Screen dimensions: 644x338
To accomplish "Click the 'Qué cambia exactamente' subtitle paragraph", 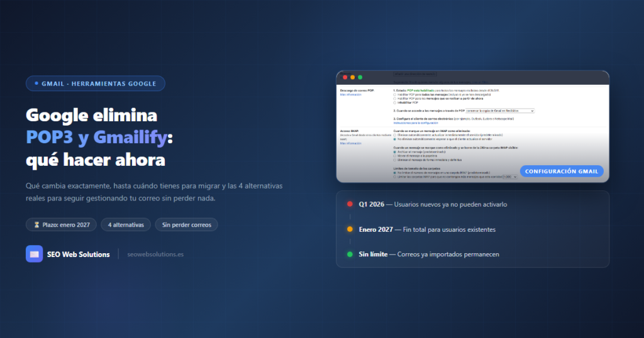I will point(154,192).
